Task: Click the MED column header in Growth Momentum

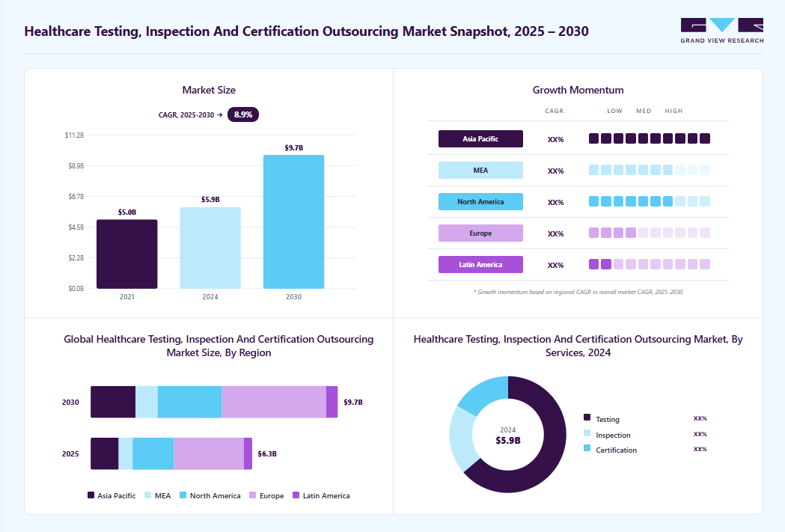Action: 644,111
